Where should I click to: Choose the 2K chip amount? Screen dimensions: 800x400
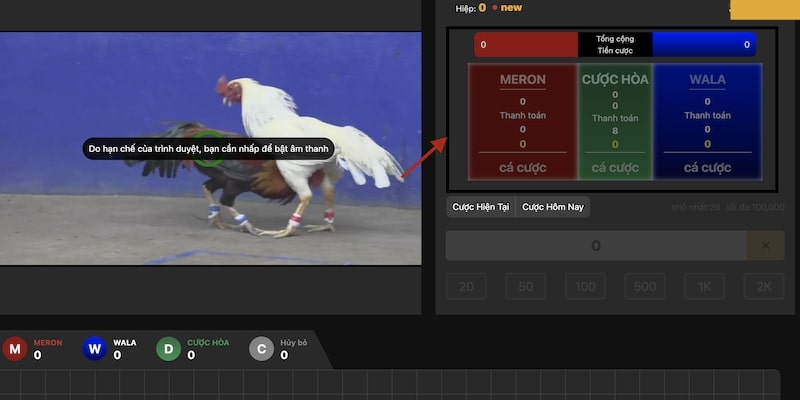tap(764, 287)
